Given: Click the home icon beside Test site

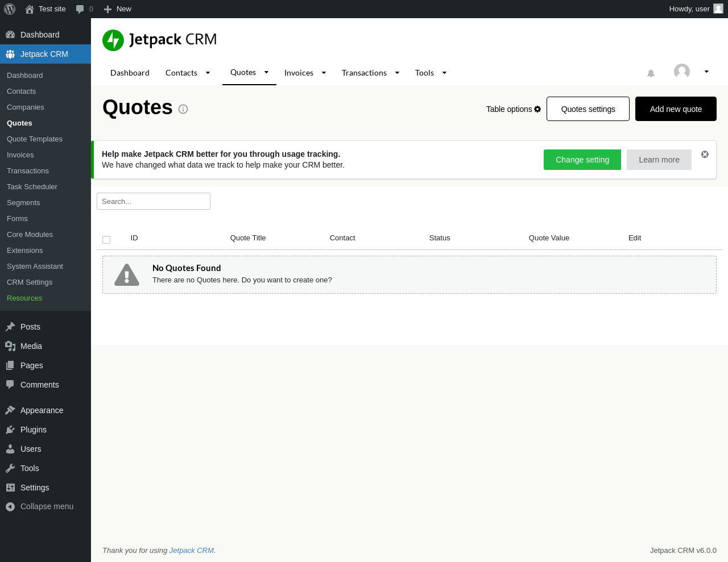Looking at the screenshot, I should point(30,9).
